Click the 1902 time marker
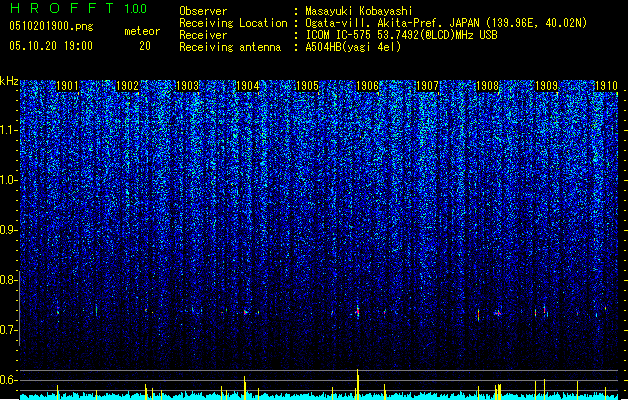 (x=127, y=86)
